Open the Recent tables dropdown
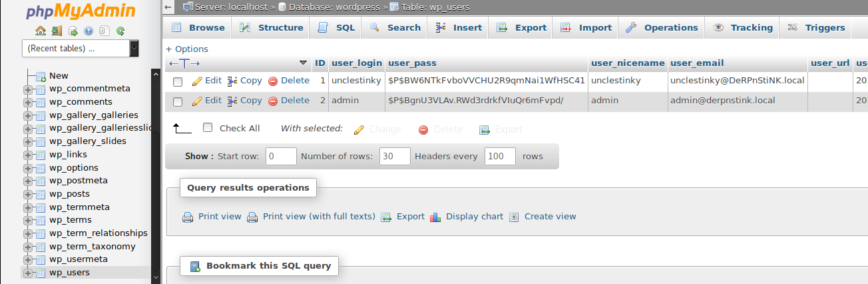This screenshot has width=868, height=284. [81, 48]
